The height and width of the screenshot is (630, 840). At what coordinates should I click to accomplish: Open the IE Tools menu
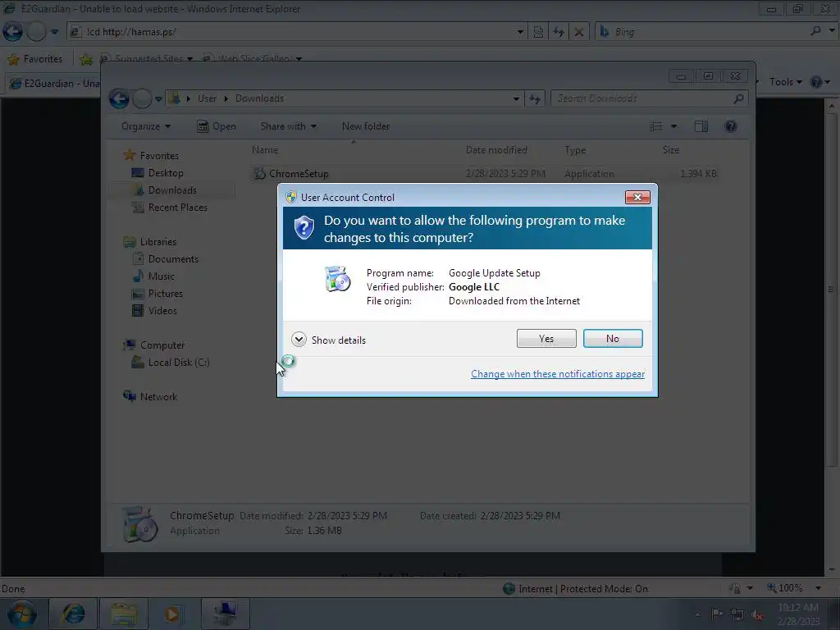[x=785, y=82]
